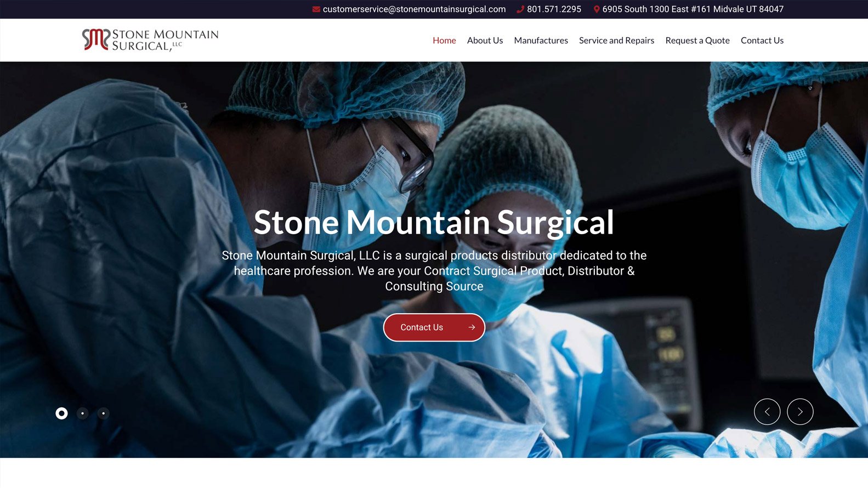Click the arrow inside Contact Us button
Viewport: 868px width, 488px height.
pyautogui.click(x=472, y=327)
